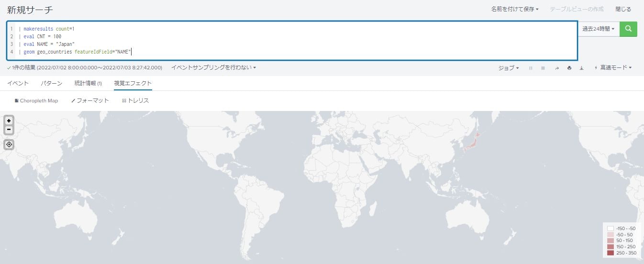The width and height of the screenshot is (644, 264).
Task: Open the 高速モード search mode dropdown
Action: tap(613, 68)
